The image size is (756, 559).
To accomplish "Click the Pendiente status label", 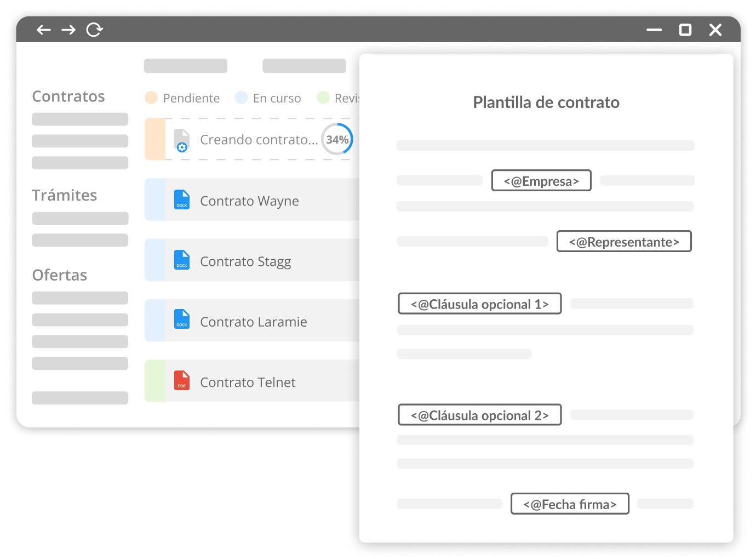I will coord(191,98).
